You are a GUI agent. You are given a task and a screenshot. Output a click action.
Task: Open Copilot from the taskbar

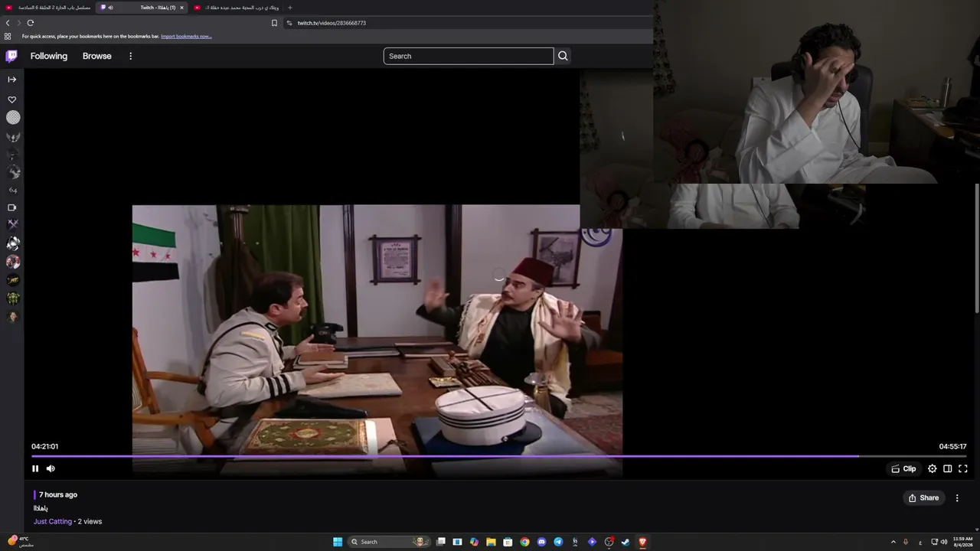pos(474,542)
